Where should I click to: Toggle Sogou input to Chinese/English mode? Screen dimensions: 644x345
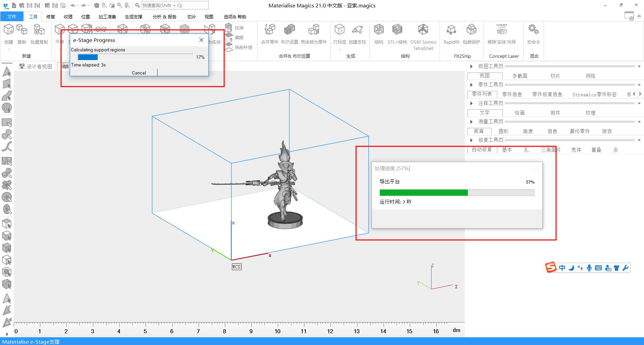pyautogui.click(x=562, y=268)
